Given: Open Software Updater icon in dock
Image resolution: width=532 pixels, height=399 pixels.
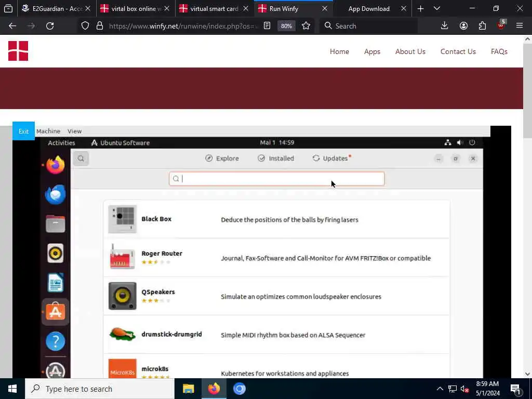Looking at the screenshot, I should click(55, 370).
